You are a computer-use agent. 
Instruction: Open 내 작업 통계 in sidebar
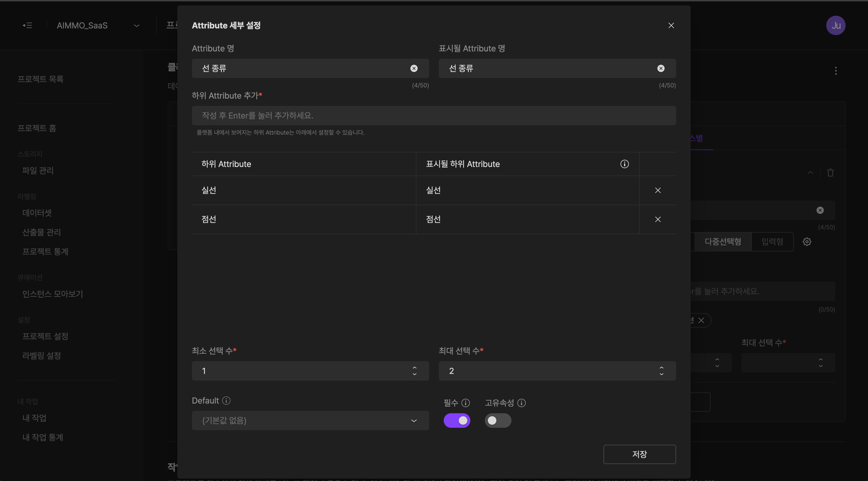point(43,437)
